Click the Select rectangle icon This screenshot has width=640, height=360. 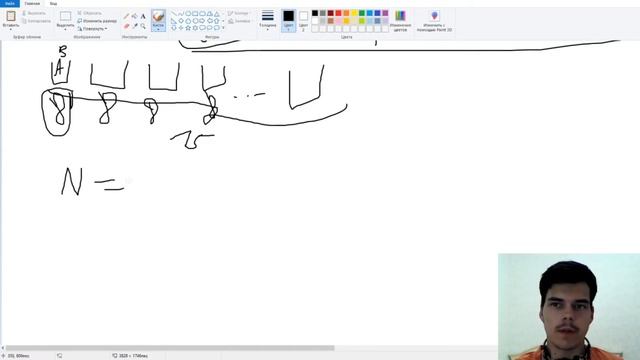[65, 16]
